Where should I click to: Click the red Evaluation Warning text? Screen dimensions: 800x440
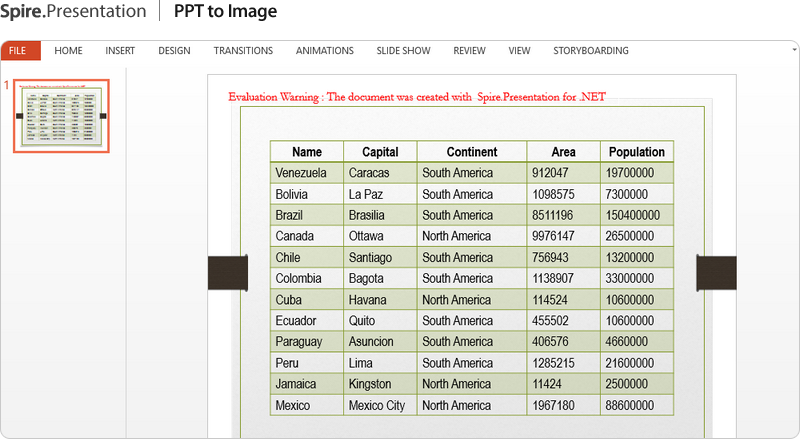(x=416, y=97)
